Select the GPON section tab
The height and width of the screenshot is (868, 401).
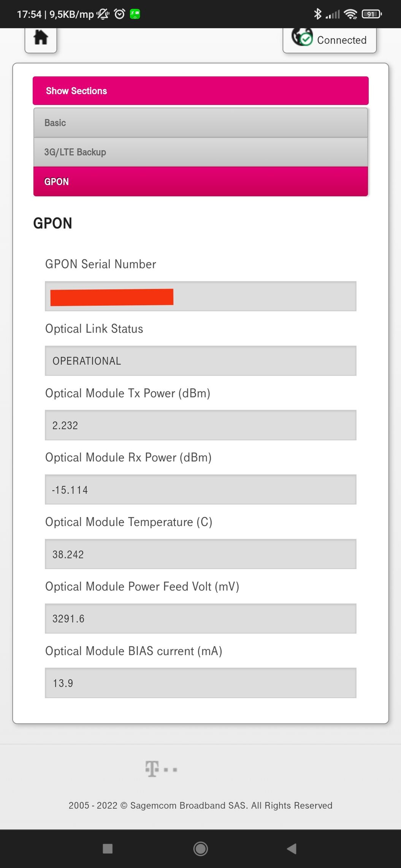(200, 181)
